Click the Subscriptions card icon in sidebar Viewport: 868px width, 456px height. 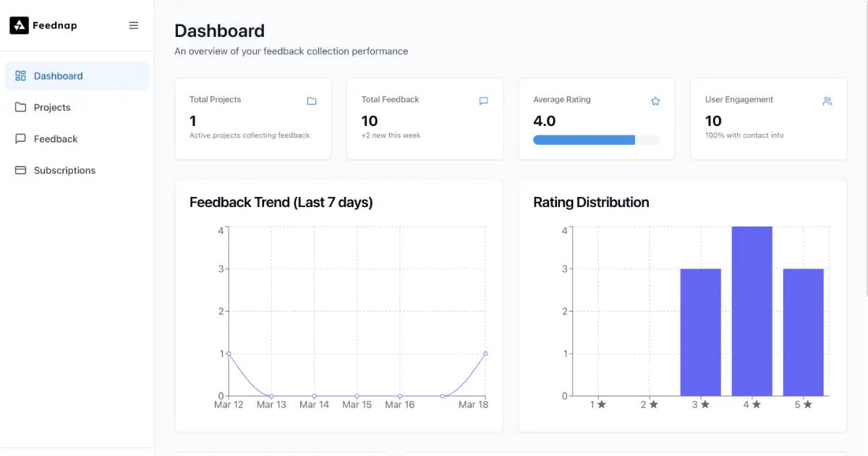pos(20,170)
